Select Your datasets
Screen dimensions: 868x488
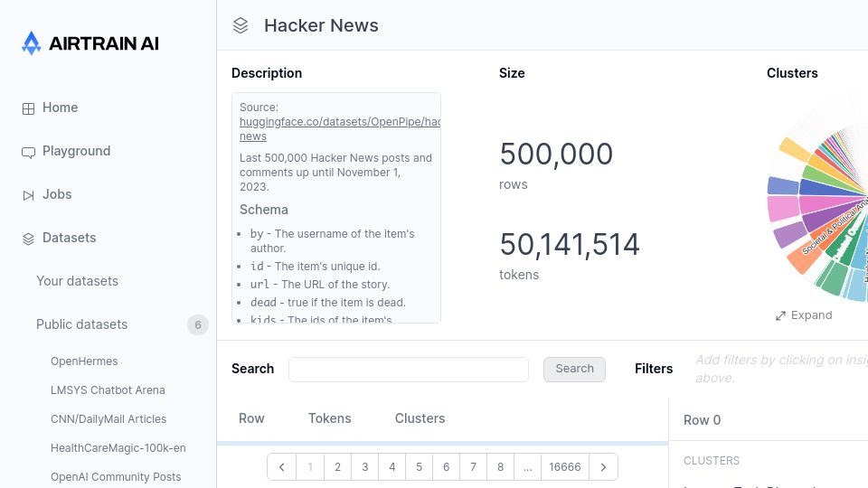pyautogui.click(x=78, y=281)
